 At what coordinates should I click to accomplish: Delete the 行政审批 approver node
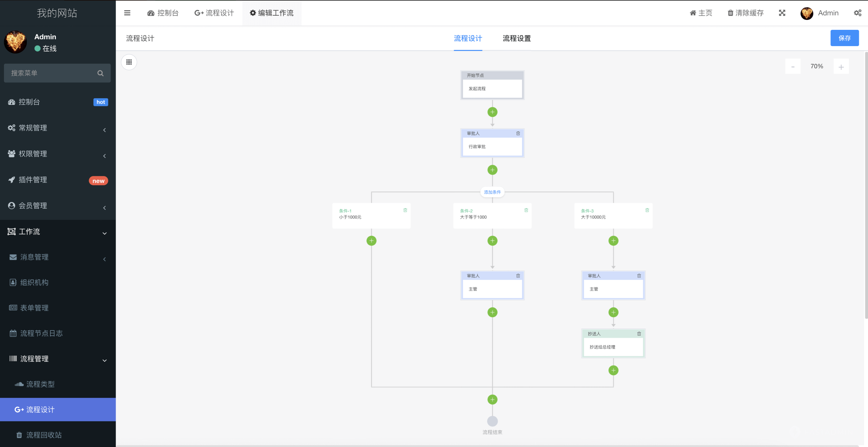pyautogui.click(x=518, y=133)
